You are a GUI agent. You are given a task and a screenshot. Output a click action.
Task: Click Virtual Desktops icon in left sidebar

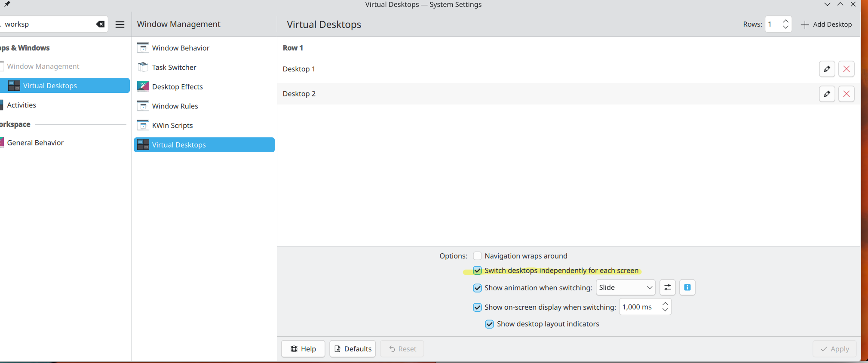(x=14, y=86)
